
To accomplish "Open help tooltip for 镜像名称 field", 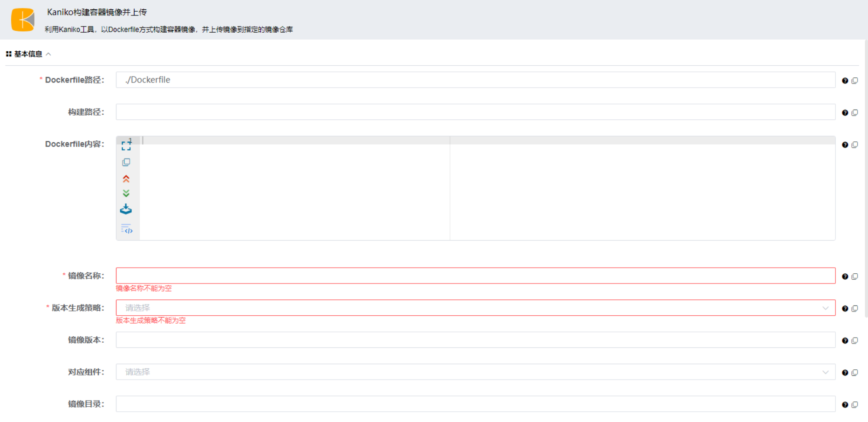I will click(845, 277).
